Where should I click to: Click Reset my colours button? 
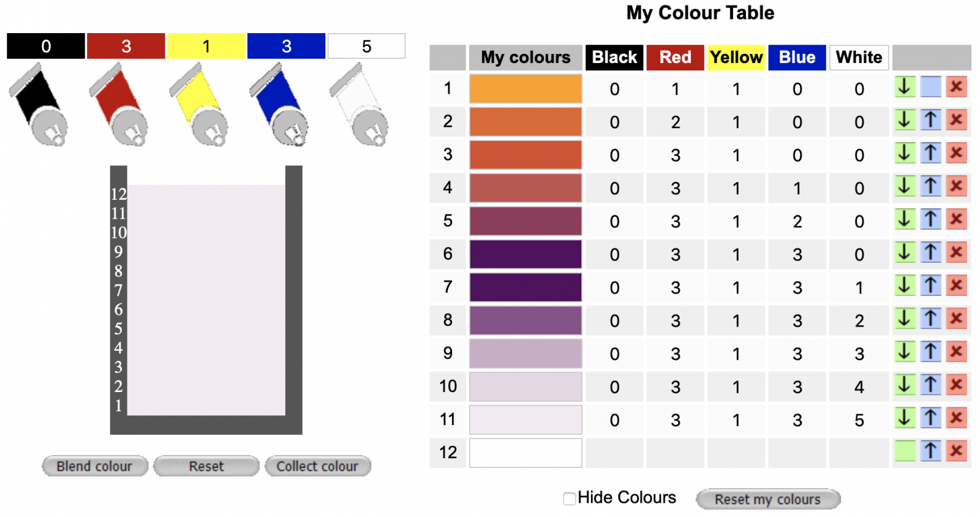click(x=767, y=499)
